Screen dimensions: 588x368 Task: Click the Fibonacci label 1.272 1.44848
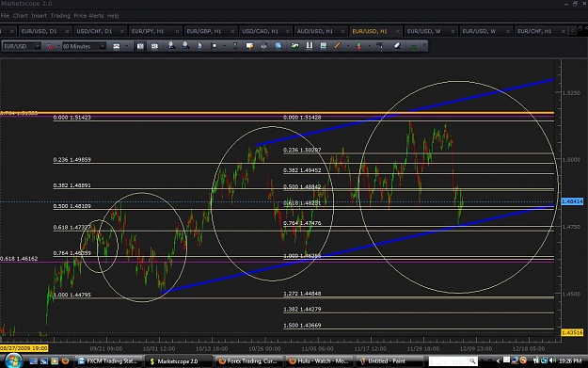click(x=302, y=294)
